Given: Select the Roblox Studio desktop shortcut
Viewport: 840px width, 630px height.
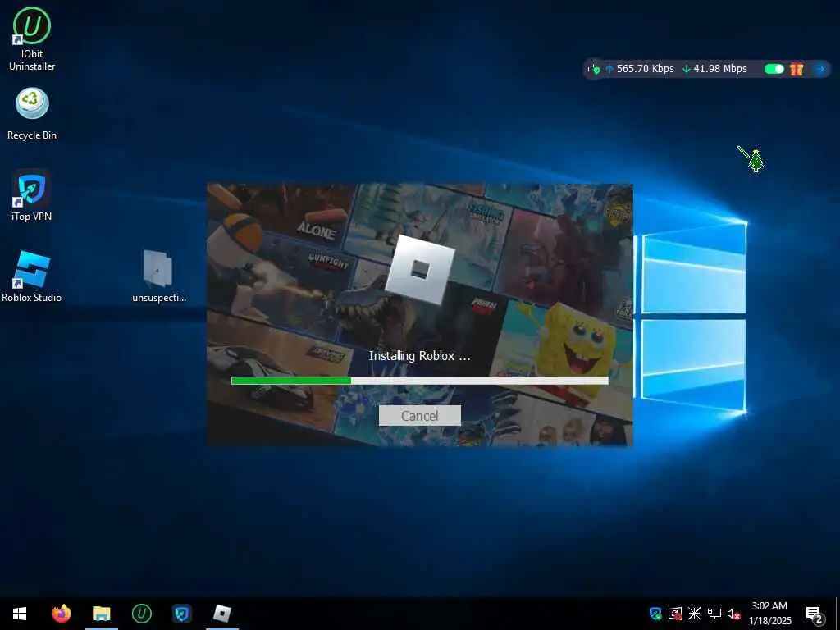Looking at the screenshot, I should 32,277.
